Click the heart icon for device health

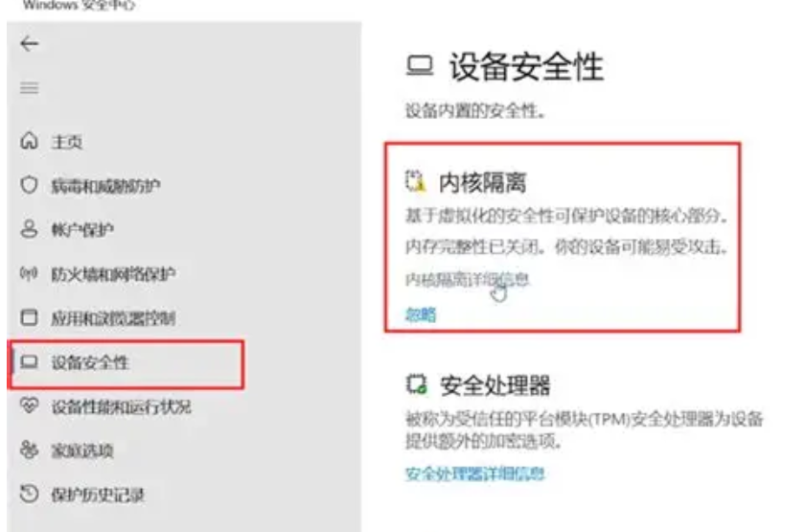tap(30, 405)
